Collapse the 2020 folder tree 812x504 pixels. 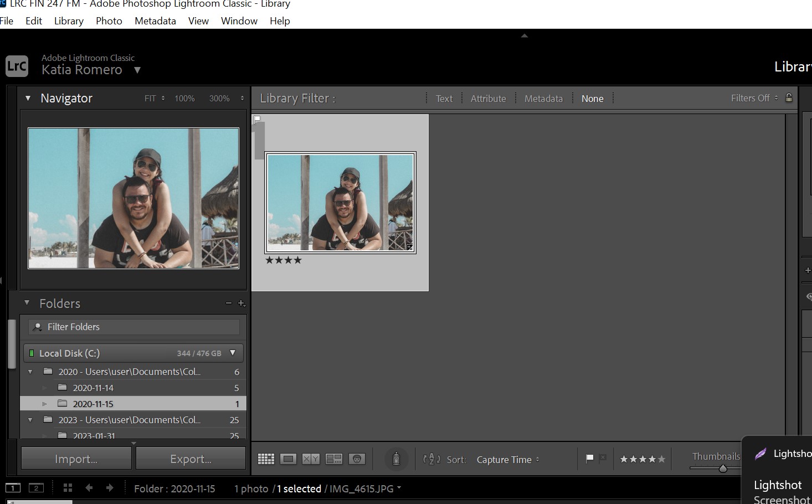(x=30, y=372)
